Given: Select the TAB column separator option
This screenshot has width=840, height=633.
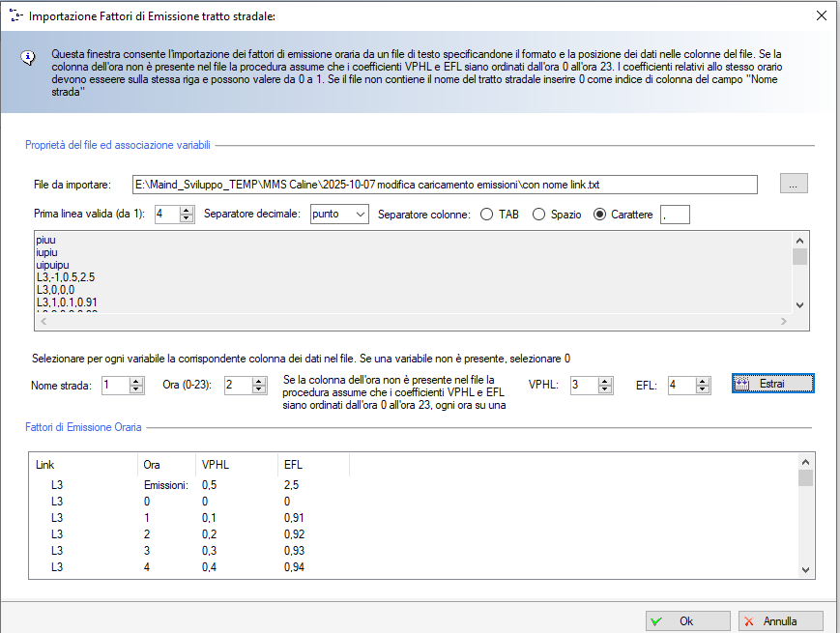Looking at the screenshot, I should 486,215.
